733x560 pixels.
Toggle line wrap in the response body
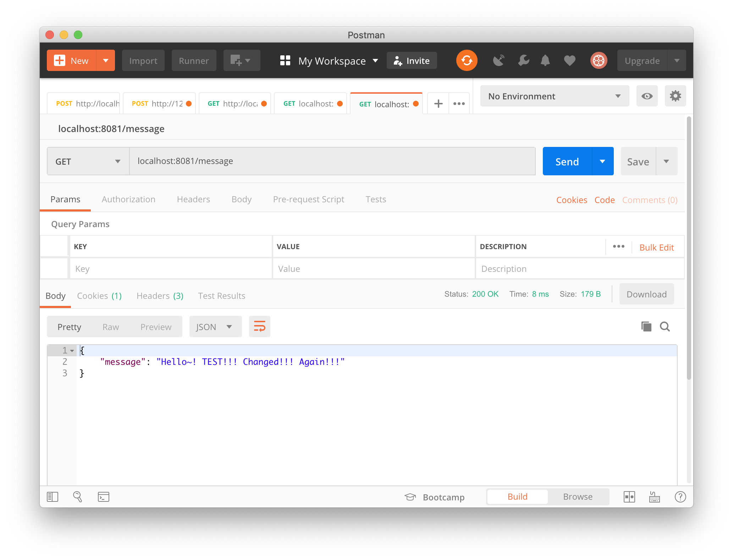click(259, 326)
